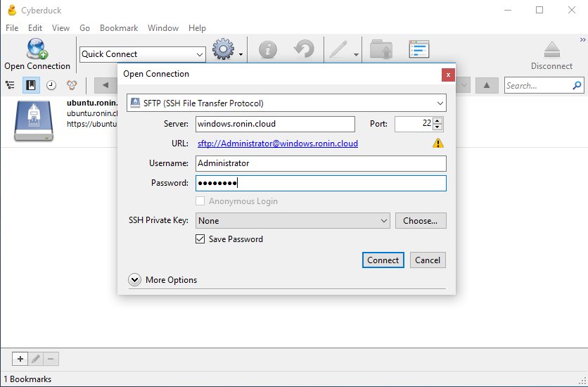
Task: Open the Go menu
Action: click(84, 28)
